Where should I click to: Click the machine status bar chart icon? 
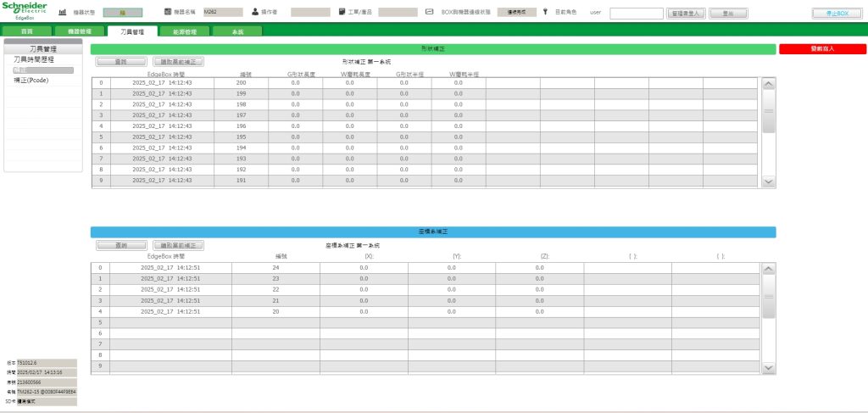pos(63,12)
